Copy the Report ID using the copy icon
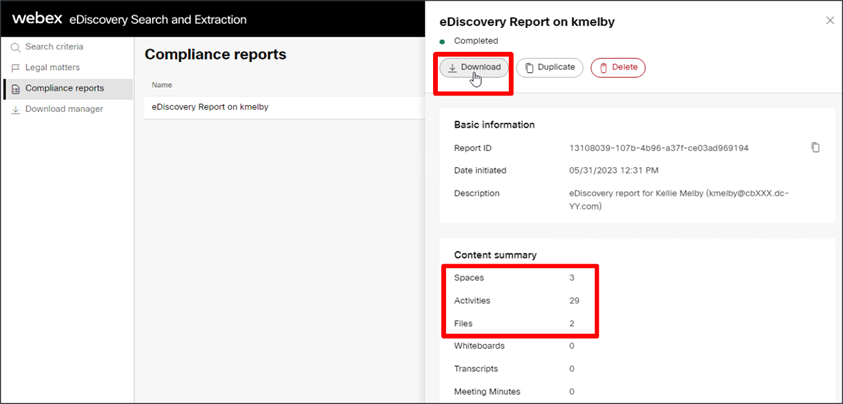This screenshot has width=843, height=404. tap(815, 148)
